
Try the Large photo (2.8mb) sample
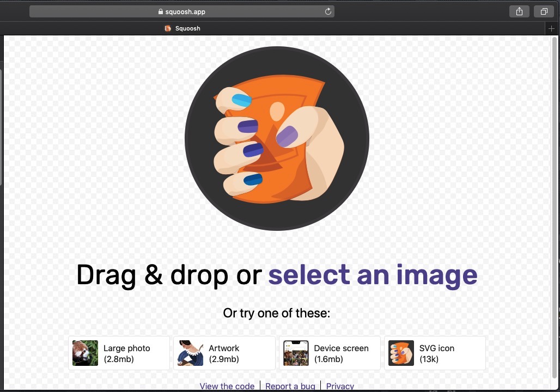[126, 353]
